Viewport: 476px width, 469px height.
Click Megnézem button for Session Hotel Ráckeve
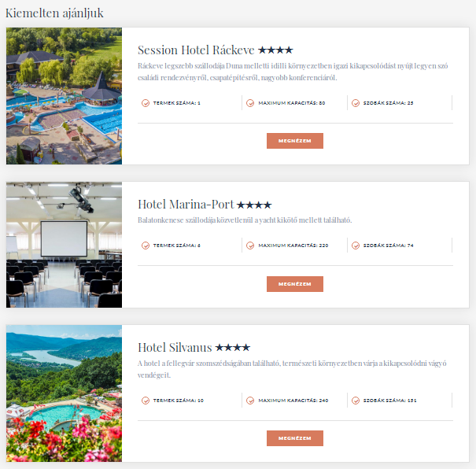[295, 141]
